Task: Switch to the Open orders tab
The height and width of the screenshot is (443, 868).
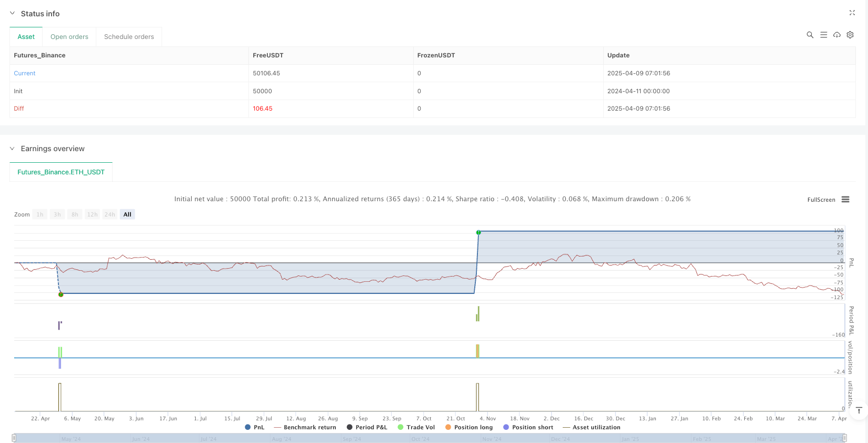Action: click(69, 37)
